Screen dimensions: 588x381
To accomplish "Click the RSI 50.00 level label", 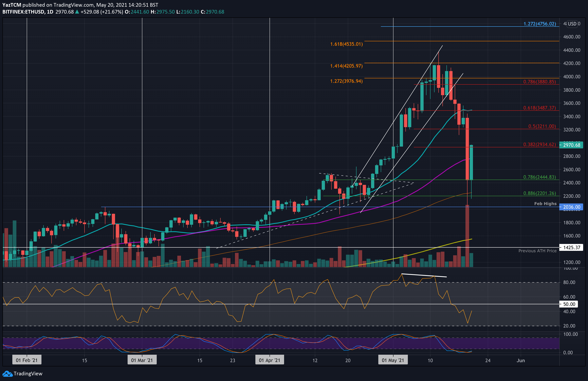I will click(x=569, y=304).
